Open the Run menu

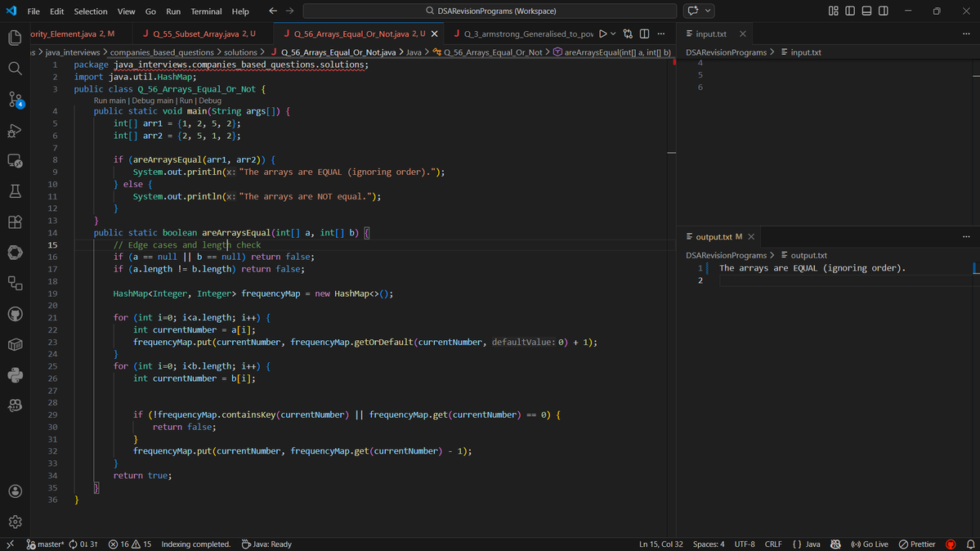173,11
